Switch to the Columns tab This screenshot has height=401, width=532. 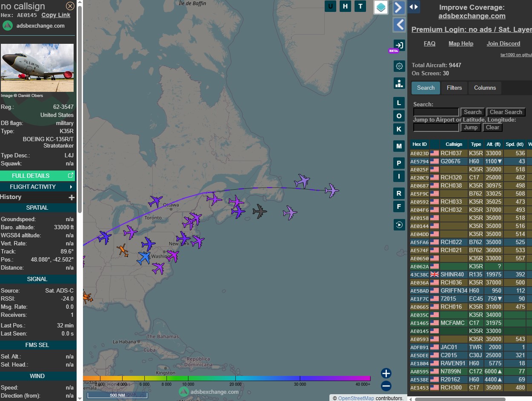(x=485, y=88)
